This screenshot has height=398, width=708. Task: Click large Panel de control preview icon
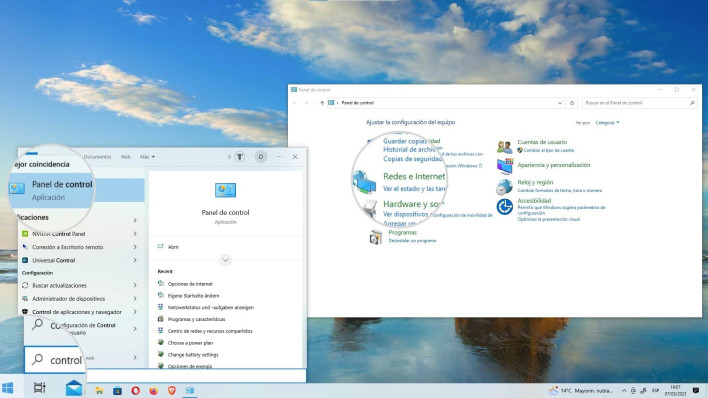[225, 191]
